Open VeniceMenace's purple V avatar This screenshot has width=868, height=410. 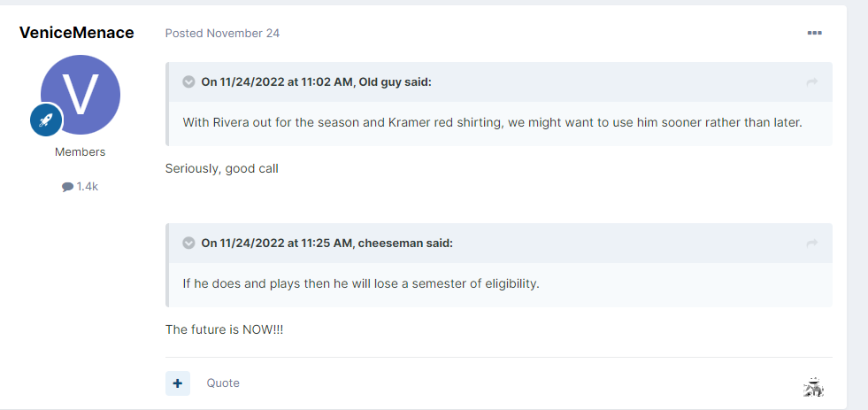pyautogui.click(x=81, y=95)
